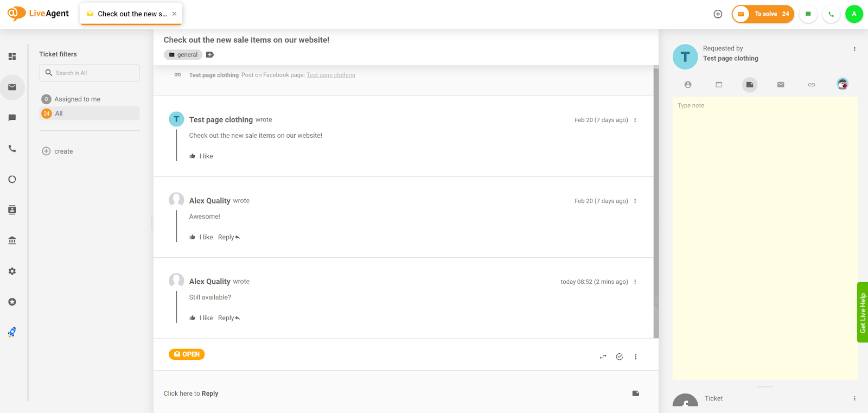
Task: Click the 'Search in All' field
Action: pos(90,73)
